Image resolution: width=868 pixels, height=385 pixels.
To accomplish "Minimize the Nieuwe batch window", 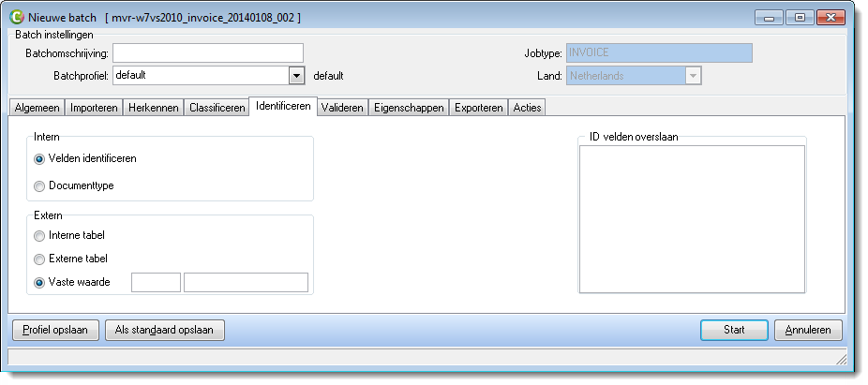I will pyautogui.click(x=770, y=18).
